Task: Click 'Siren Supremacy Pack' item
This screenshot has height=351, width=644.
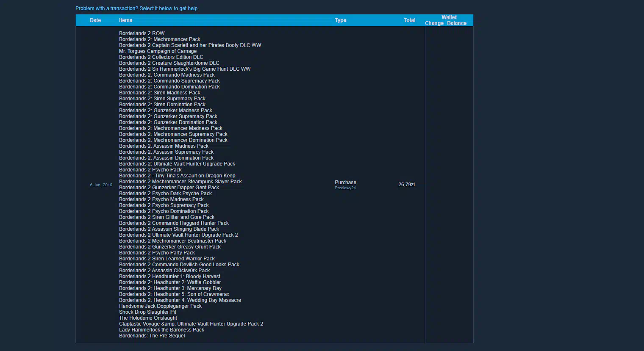Action: (162, 99)
